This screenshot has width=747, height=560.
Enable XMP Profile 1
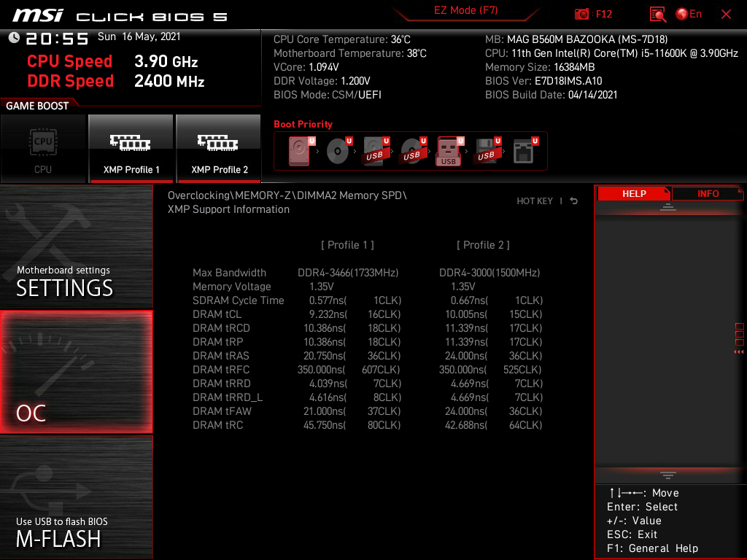(131, 149)
